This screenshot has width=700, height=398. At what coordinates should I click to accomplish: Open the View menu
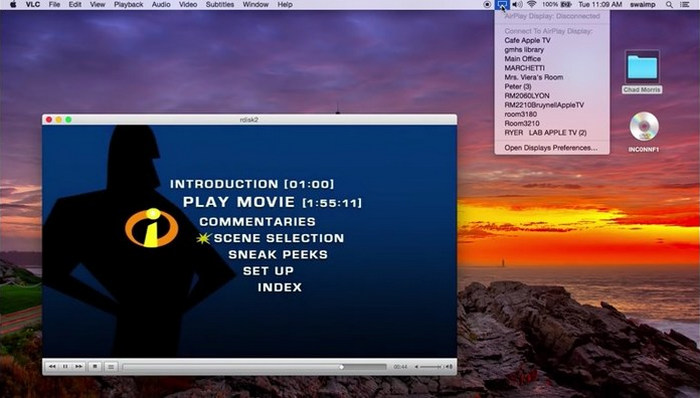point(97,4)
